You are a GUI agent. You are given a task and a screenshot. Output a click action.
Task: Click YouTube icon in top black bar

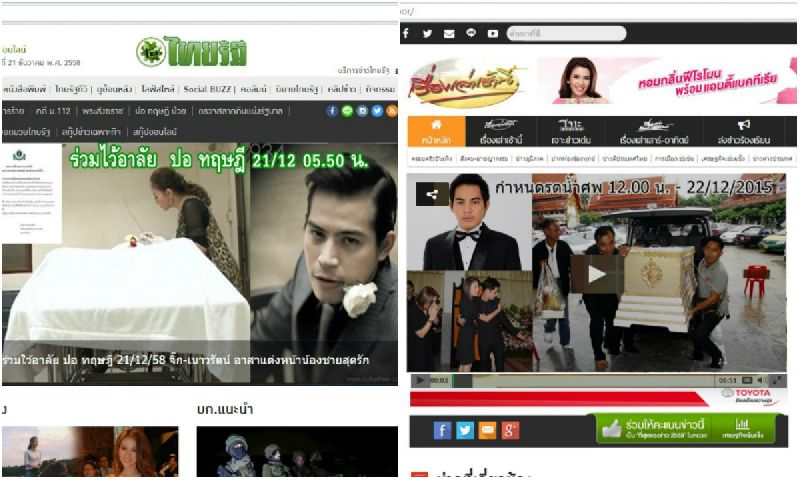coord(492,34)
